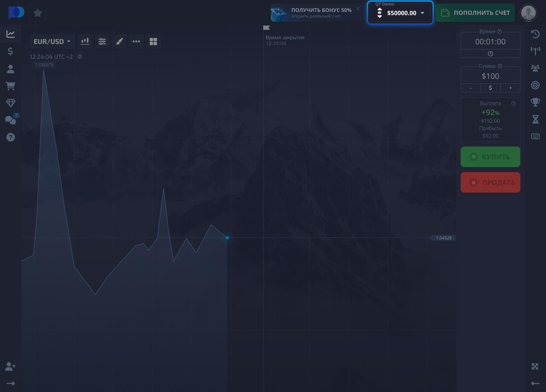Click the red ПРОДАТЬ sell button
The image size is (546, 392).
pos(490,182)
